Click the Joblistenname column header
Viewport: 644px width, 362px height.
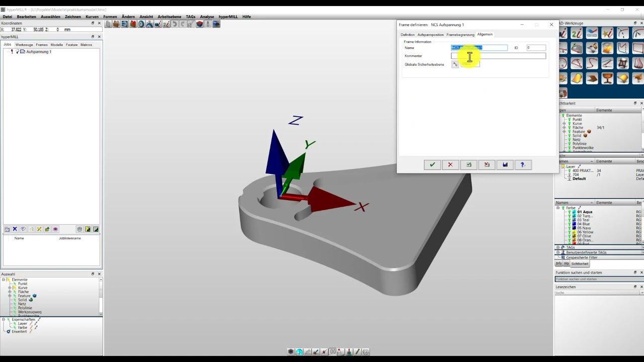coord(69,238)
